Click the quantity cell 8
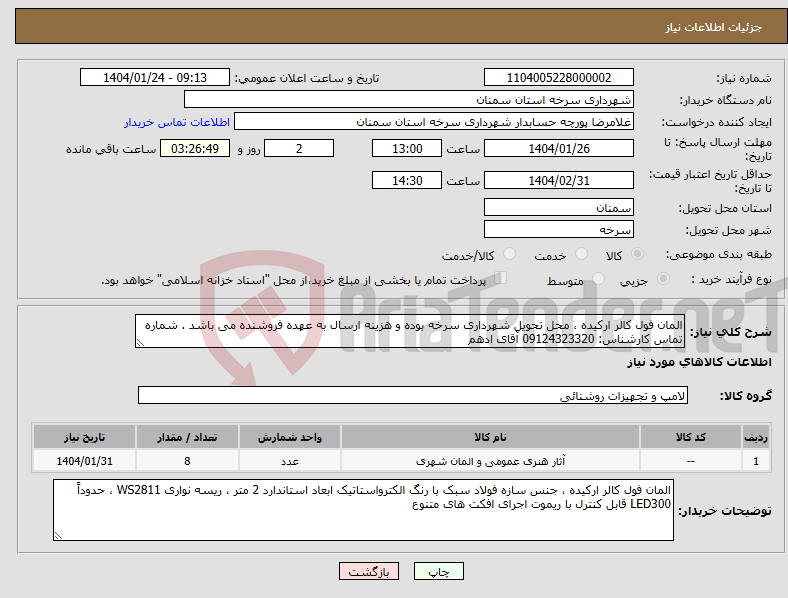788x598 pixels. pos(187,461)
